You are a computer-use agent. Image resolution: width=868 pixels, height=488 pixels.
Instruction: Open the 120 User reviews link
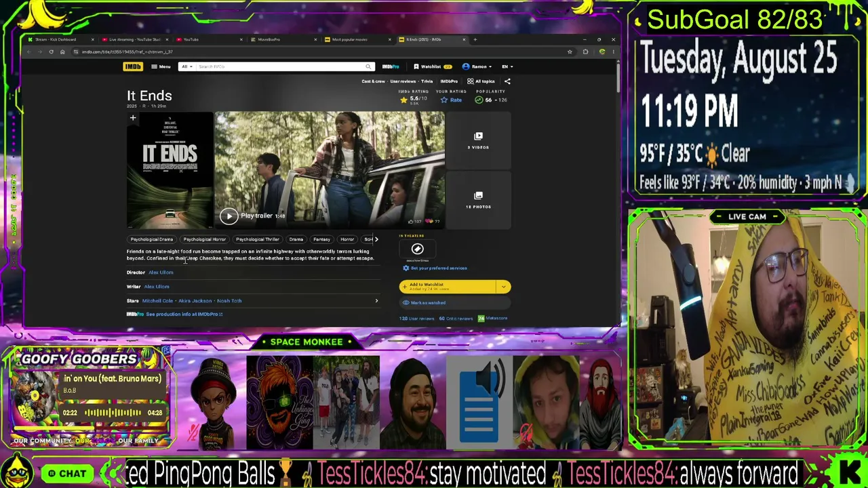[416, 319]
